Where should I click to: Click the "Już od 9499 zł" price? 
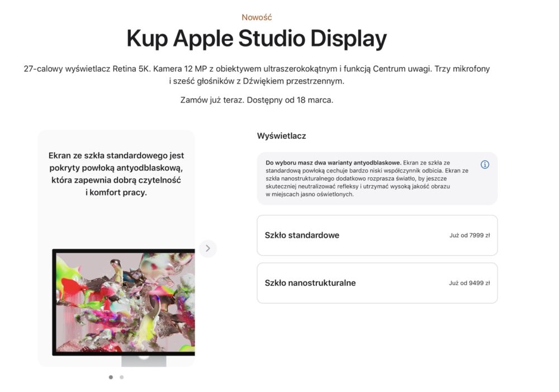(469, 283)
